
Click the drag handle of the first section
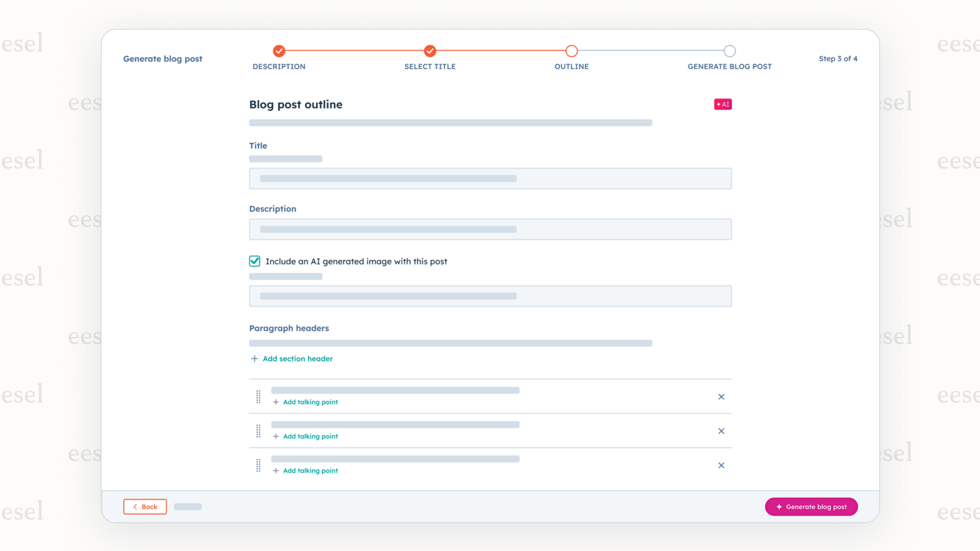[x=258, y=396]
